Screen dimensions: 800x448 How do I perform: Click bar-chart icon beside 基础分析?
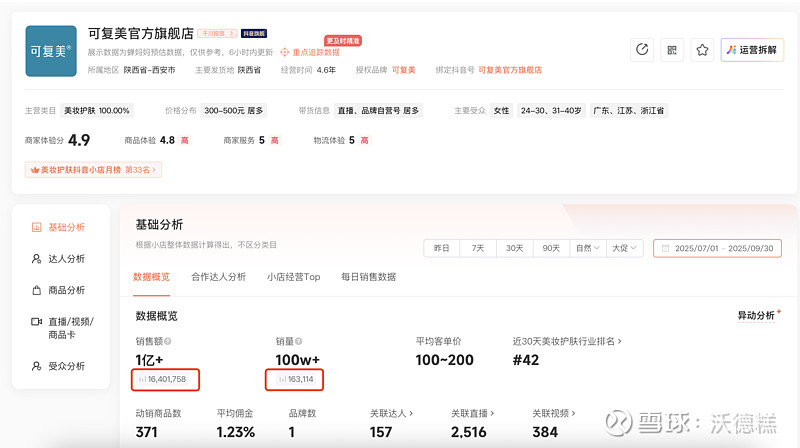[36, 227]
